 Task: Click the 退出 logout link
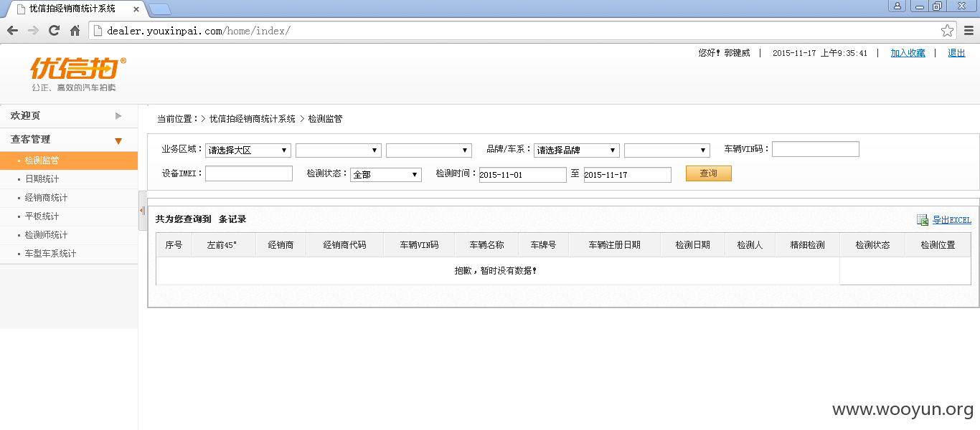pyautogui.click(x=956, y=53)
